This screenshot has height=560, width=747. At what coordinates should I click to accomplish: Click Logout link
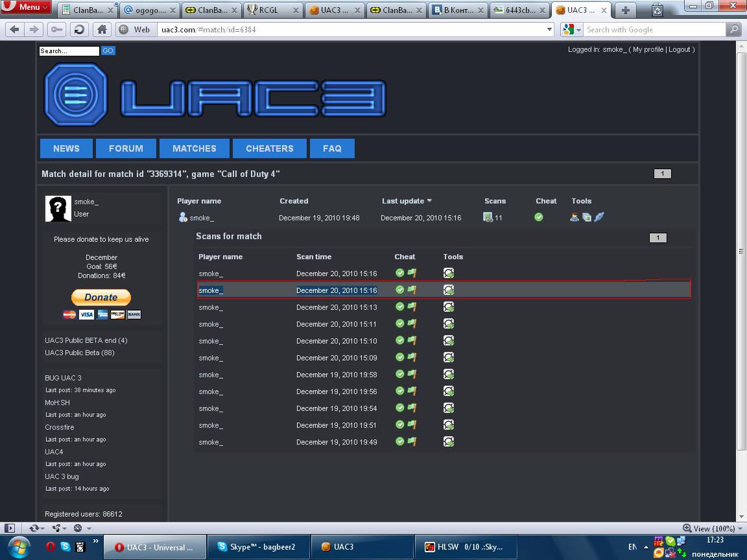pyautogui.click(x=680, y=49)
